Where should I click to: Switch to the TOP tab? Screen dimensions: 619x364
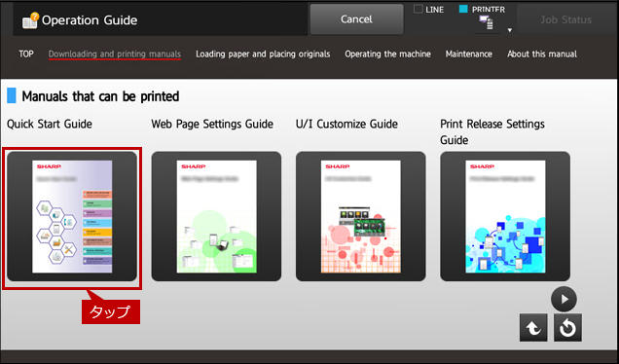[26, 55]
